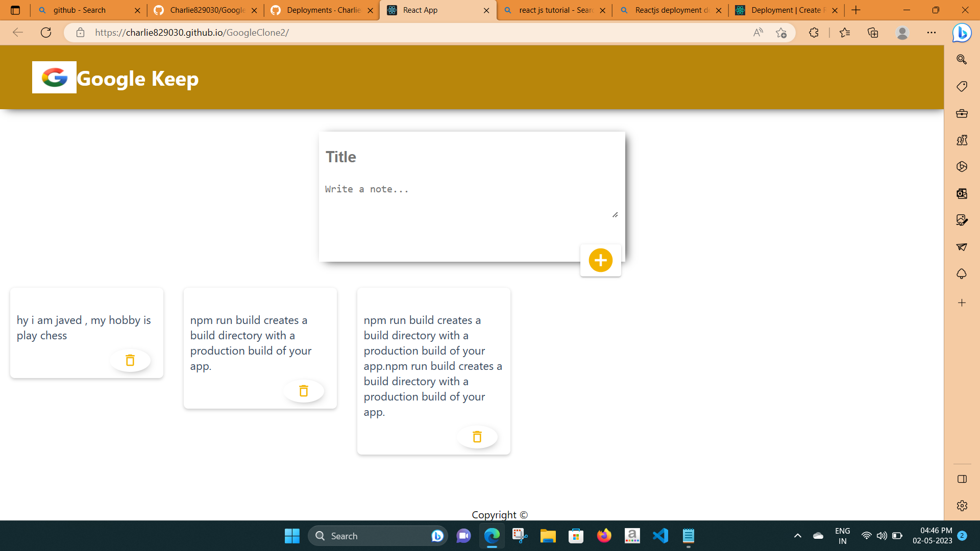Open sidebar Outlook icon
The width and height of the screenshot is (980, 551).
pyautogui.click(x=962, y=193)
